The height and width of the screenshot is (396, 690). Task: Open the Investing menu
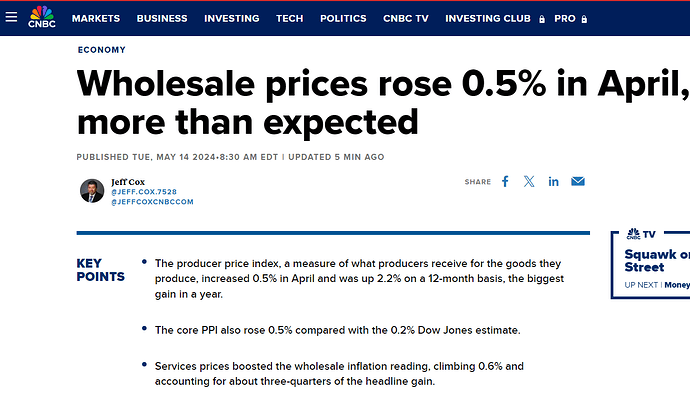point(231,18)
